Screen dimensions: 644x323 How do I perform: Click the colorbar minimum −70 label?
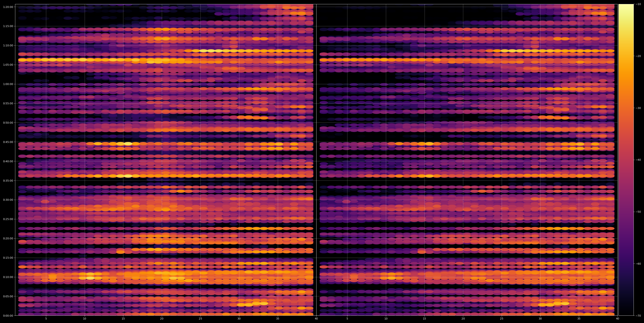(638, 315)
